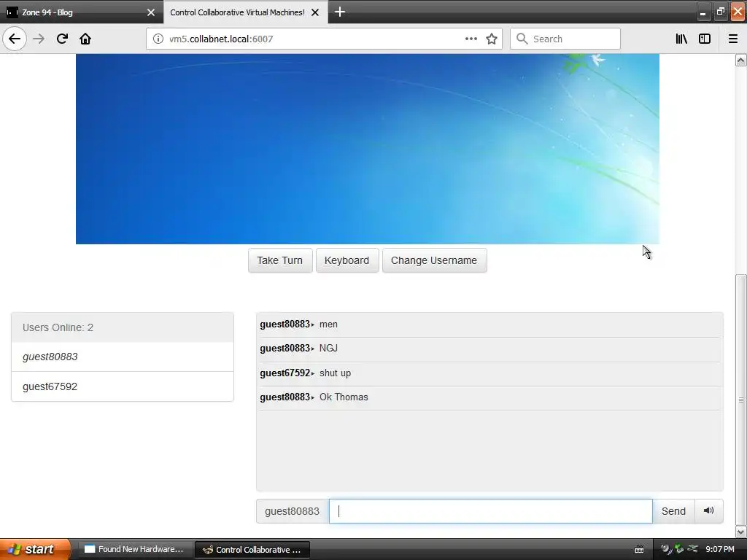This screenshot has width=747, height=560.
Task: Send the chat message with Send
Action: [x=673, y=511]
